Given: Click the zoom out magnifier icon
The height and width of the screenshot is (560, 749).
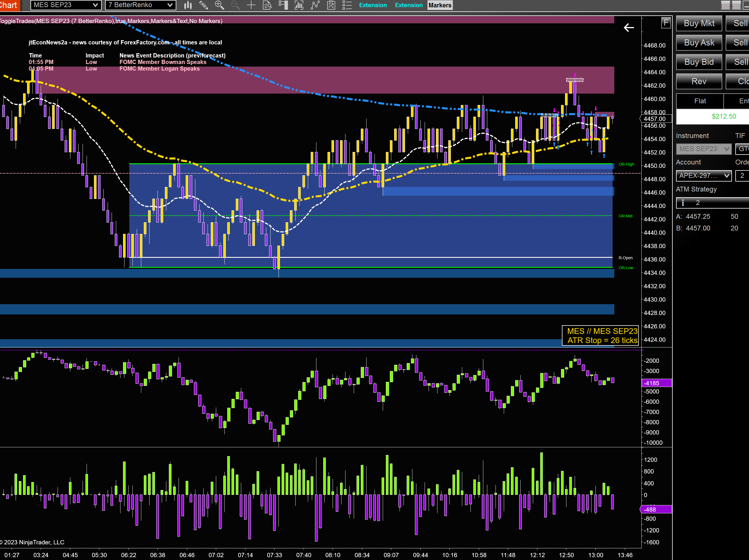Looking at the screenshot, I should (x=235, y=5).
